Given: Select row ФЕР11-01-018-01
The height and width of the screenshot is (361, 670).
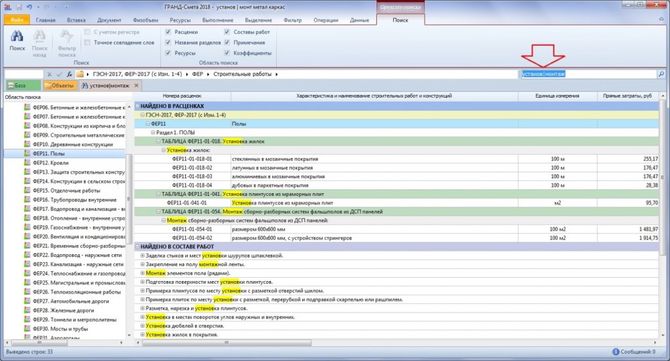Looking at the screenshot, I should point(396,159).
